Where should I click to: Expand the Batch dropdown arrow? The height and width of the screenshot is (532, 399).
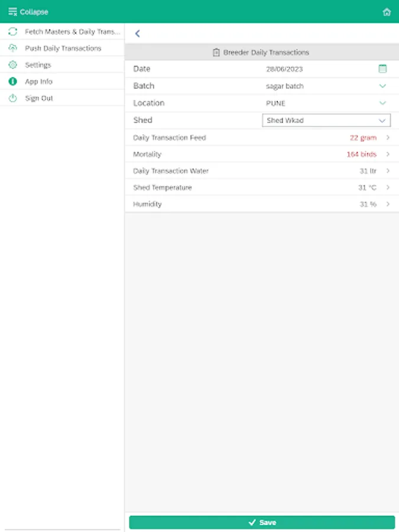point(382,86)
